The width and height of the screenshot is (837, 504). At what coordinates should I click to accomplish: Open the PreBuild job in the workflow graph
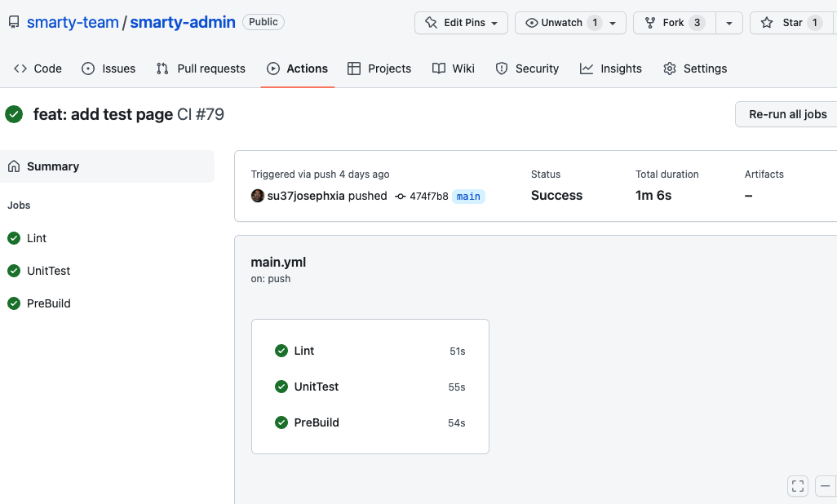(x=317, y=422)
